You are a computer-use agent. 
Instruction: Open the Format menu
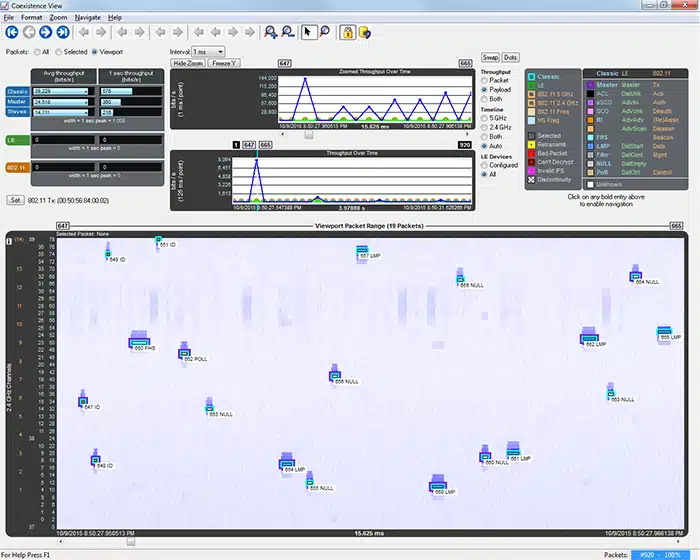tap(31, 18)
